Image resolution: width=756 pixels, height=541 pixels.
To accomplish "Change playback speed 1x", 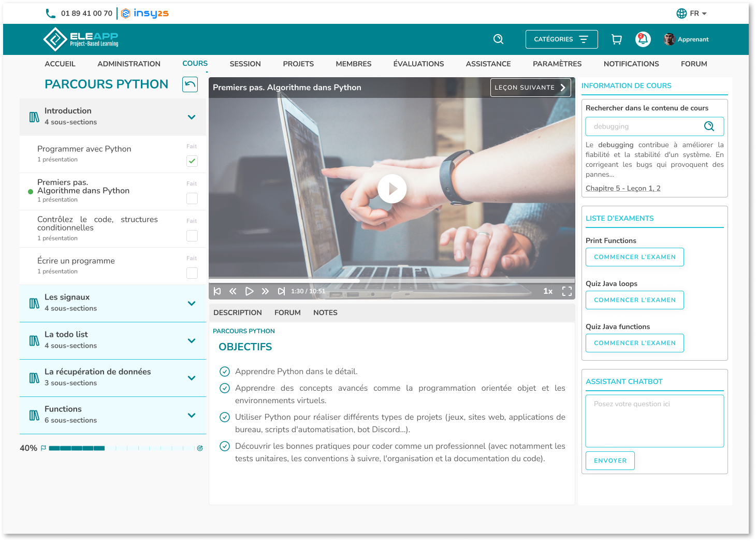I will tap(548, 291).
